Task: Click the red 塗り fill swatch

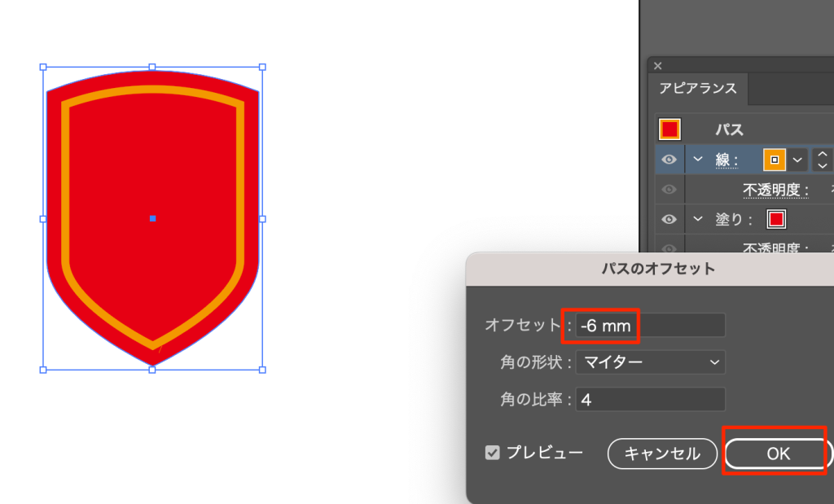Action: click(775, 219)
